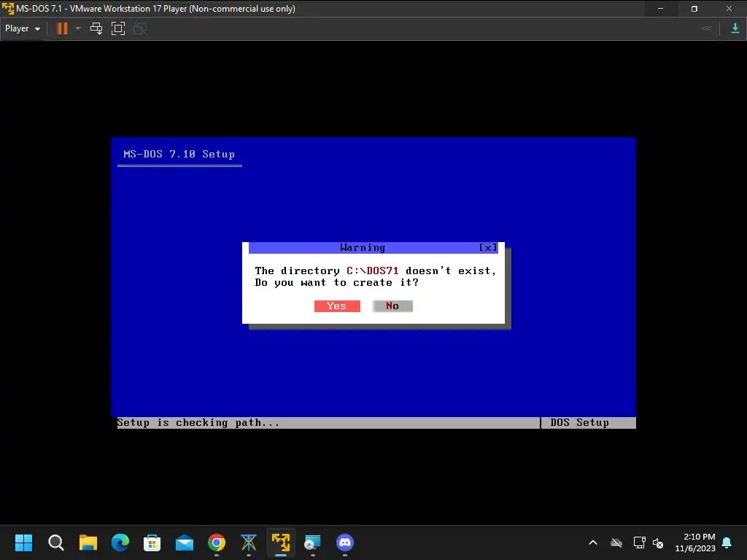Expand the power options arrow beside pause
Viewport: 747px width, 560px height.
[78, 28]
